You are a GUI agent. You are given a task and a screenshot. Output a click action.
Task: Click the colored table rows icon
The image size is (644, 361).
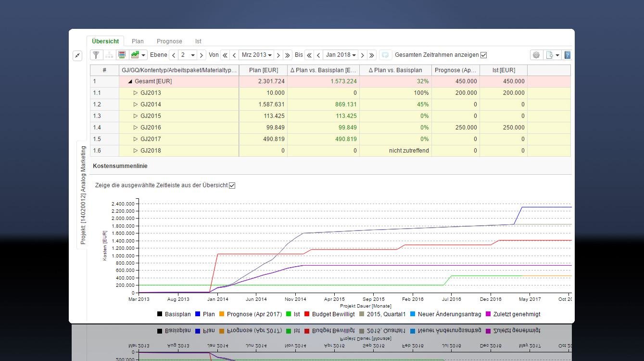[x=122, y=55]
